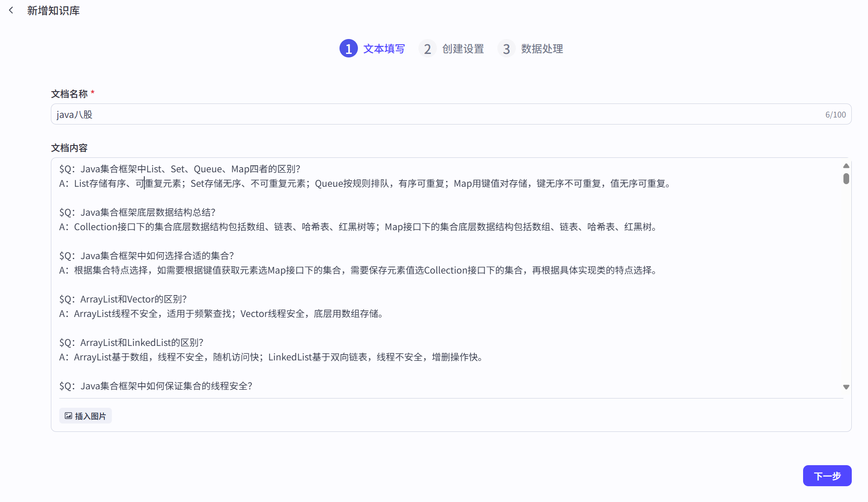Screen dimensions: 868x502
Task: Click the scrollbar down arrow in 文档内容
Action: pos(846,387)
